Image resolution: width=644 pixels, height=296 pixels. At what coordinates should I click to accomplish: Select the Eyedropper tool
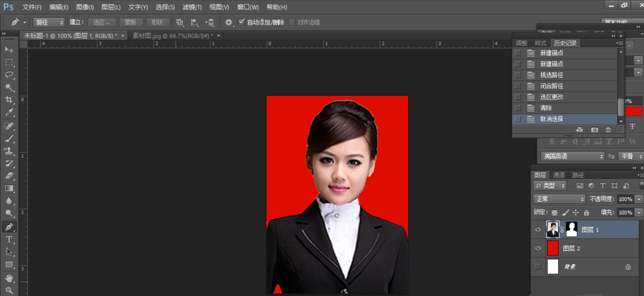click(9, 113)
